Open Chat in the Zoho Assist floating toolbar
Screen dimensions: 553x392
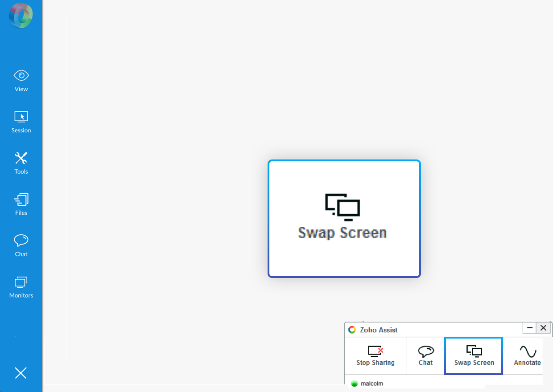tap(425, 355)
